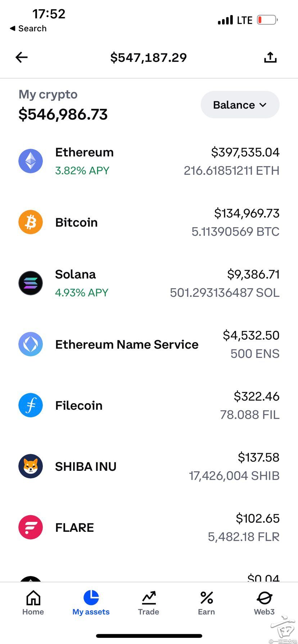Image resolution: width=298 pixels, height=644 pixels.
Task: Tap the back arrow icon
Action: click(22, 57)
